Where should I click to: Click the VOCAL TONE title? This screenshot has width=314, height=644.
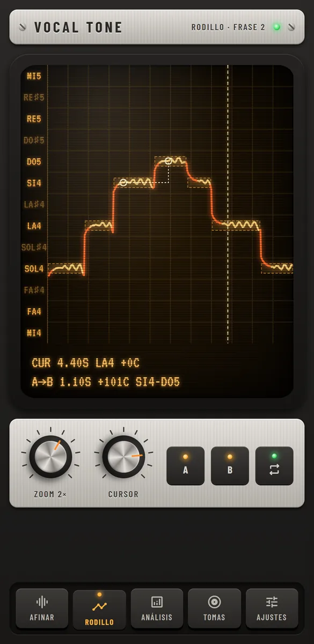[78, 27]
